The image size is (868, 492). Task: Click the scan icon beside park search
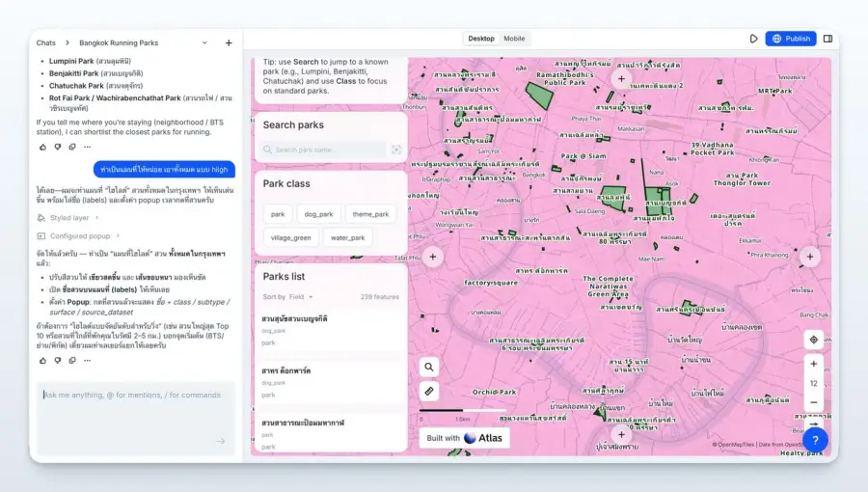coord(396,150)
